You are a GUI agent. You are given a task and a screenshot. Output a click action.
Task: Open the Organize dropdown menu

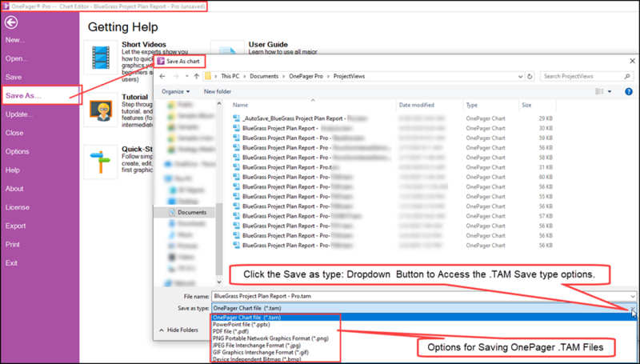[175, 91]
